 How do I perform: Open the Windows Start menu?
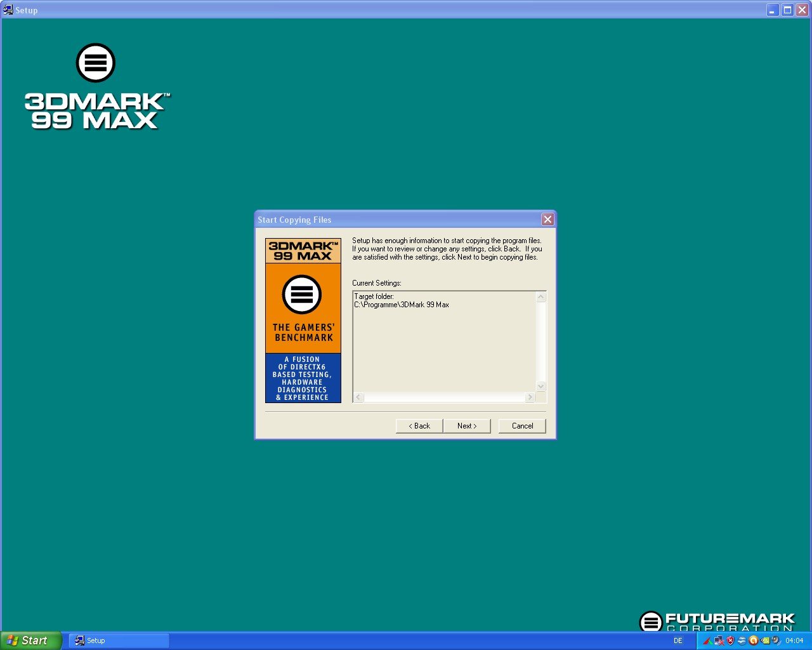tap(31, 640)
